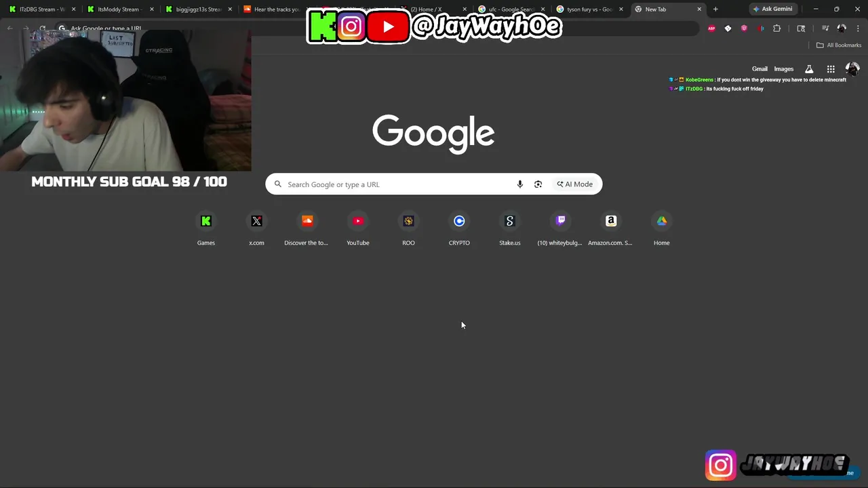Focus the Search Google or type URL box

[434, 184]
